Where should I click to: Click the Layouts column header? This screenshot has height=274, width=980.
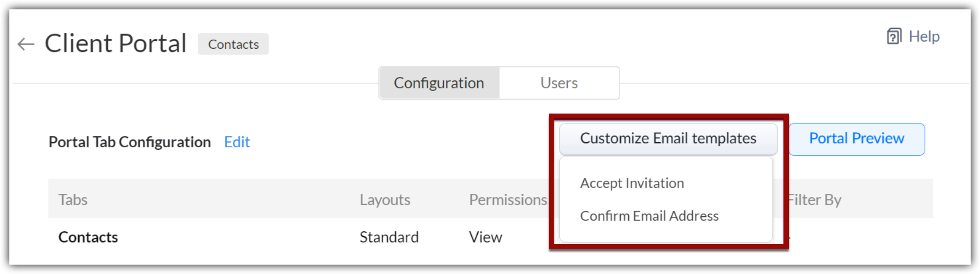385,200
